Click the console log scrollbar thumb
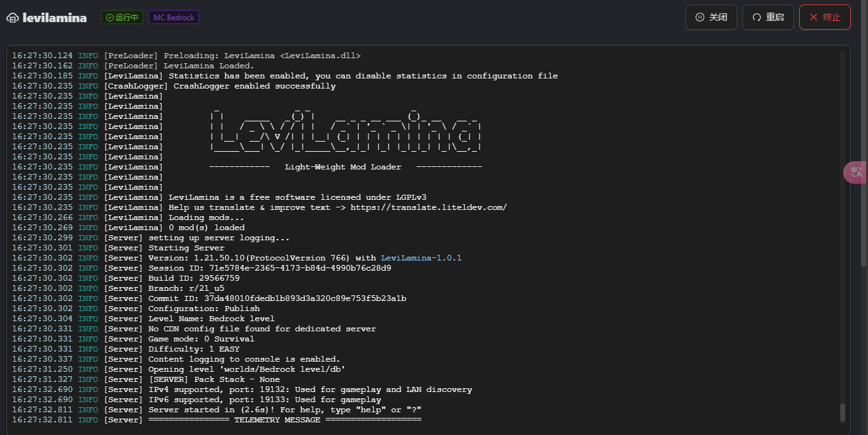Image resolution: width=868 pixels, height=435 pixels. [842, 412]
